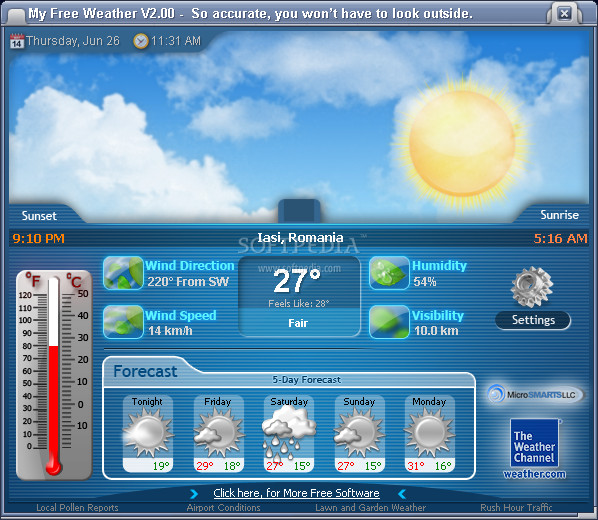This screenshot has height=520, width=598.
Task: Click the calendar icon beside the date
Action: 16,41
